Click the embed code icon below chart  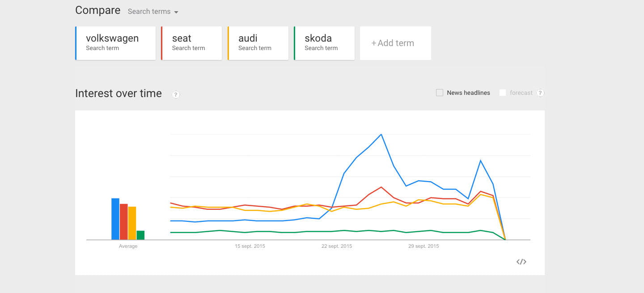pos(521,262)
